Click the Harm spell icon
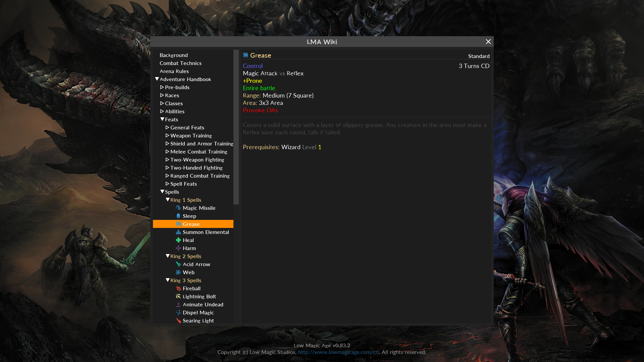 point(178,248)
